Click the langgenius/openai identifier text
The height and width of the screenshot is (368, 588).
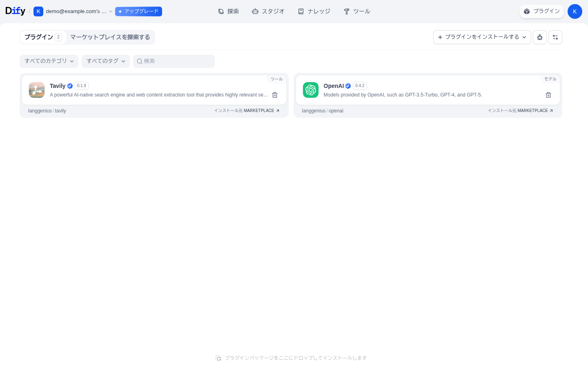coord(323,111)
